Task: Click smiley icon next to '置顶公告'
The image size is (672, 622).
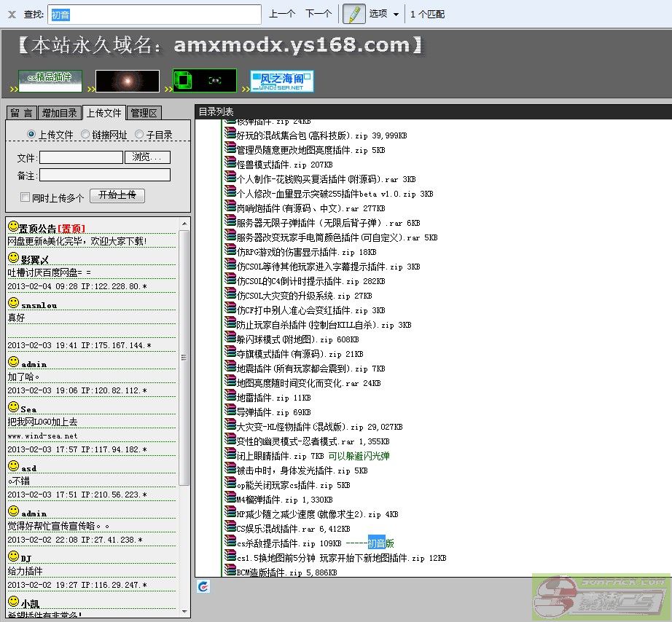Action: [13, 228]
